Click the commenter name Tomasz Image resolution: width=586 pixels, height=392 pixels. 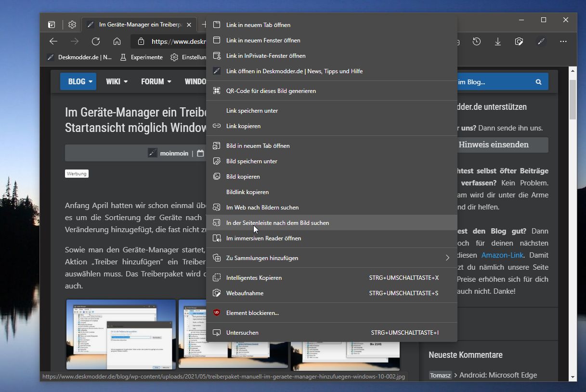[440, 375]
